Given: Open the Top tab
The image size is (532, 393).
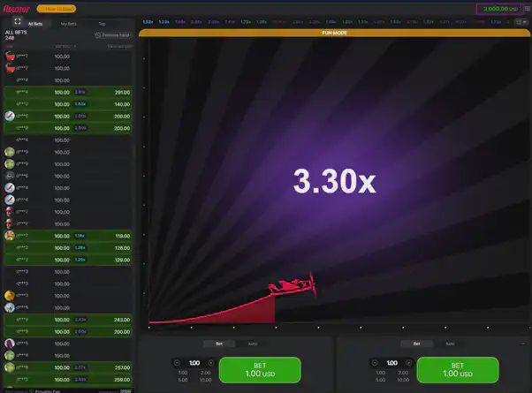Looking at the screenshot, I should 102,24.
